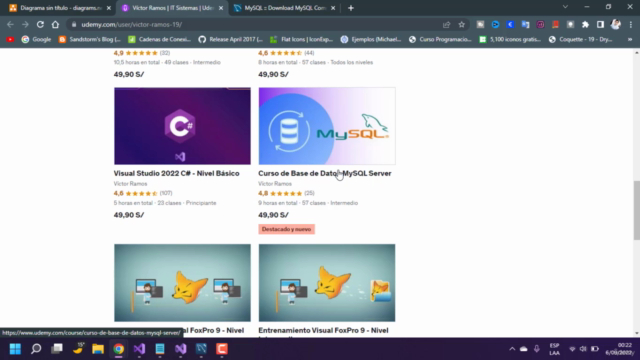The width and height of the screenshot is (640, 360).
Task: Open Visual Studio 2022 C# - Nivel Básico title
Action: click(x=176, y=173)
